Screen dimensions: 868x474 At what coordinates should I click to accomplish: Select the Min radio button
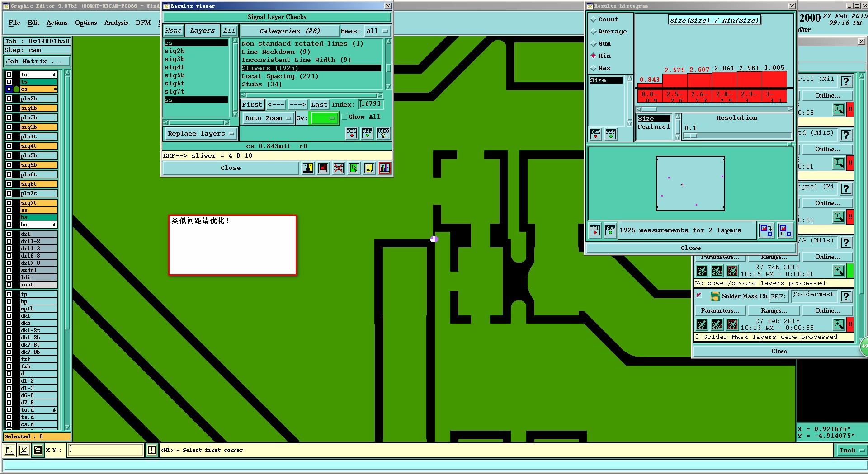click(x=594, y=56)
